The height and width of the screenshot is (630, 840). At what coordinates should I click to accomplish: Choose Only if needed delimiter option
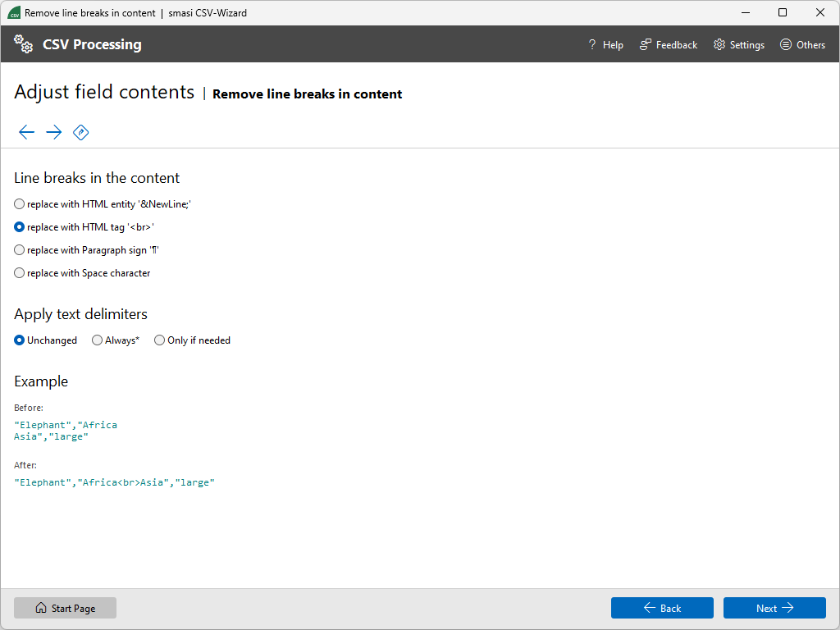tap(159, 340)
